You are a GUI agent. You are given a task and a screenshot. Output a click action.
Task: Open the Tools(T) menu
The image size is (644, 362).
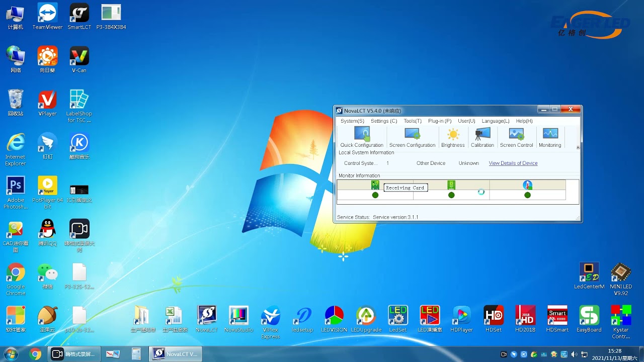click(413, 121)
